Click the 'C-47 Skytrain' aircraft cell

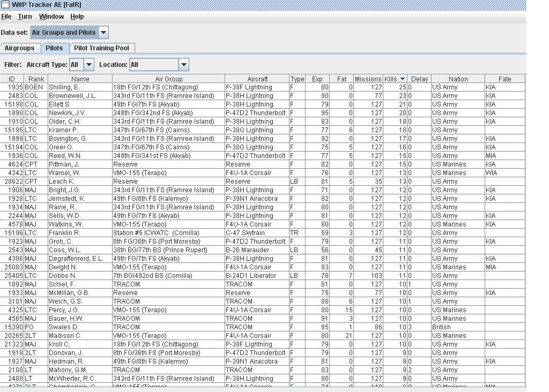point(257,233)
